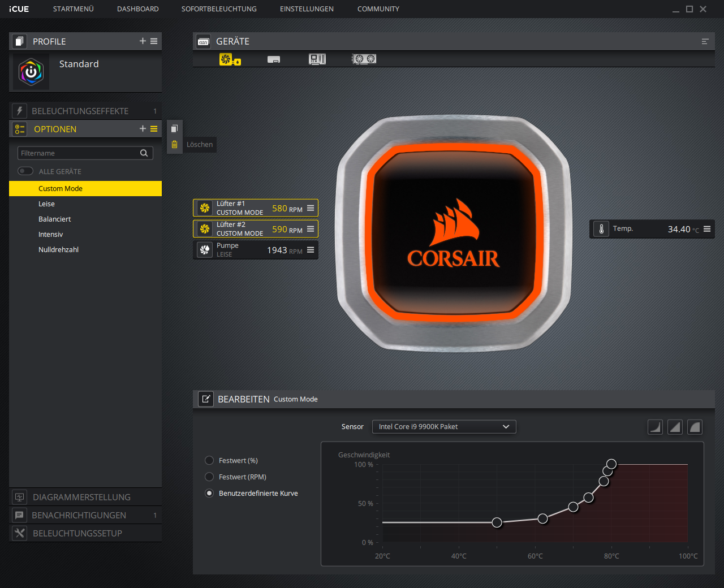
Task: Apply the quiet curve preset shape
Action: pos(655,427)
